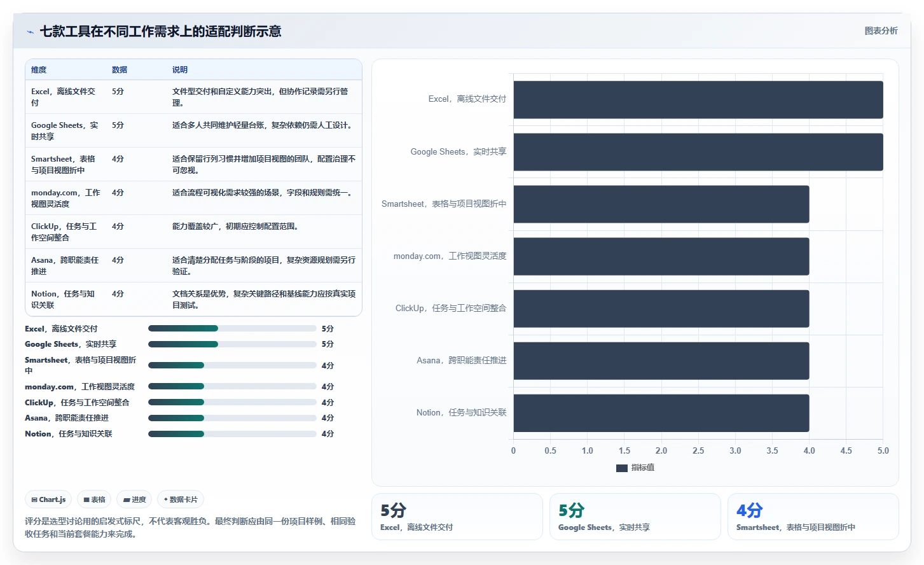Click the 4分 Smartsheet summary card
This screenshot has width=924, height=565.
(x=813, y=517)
